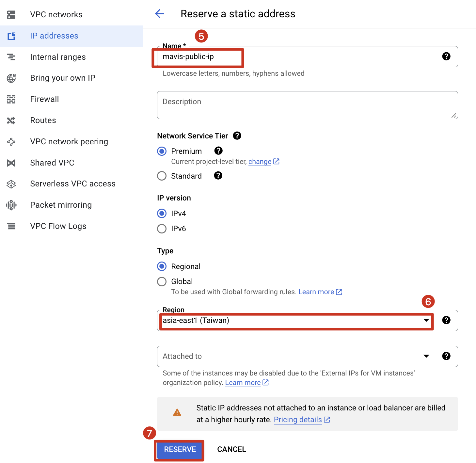476x463 pixels.
Task: Select the Global type option
Action: click(162, 281)
